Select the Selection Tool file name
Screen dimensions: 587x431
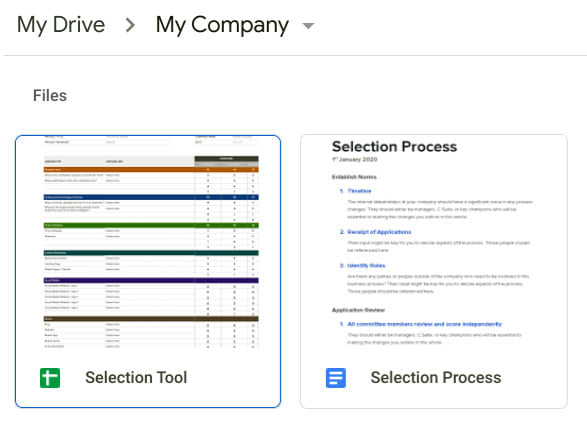136,377
